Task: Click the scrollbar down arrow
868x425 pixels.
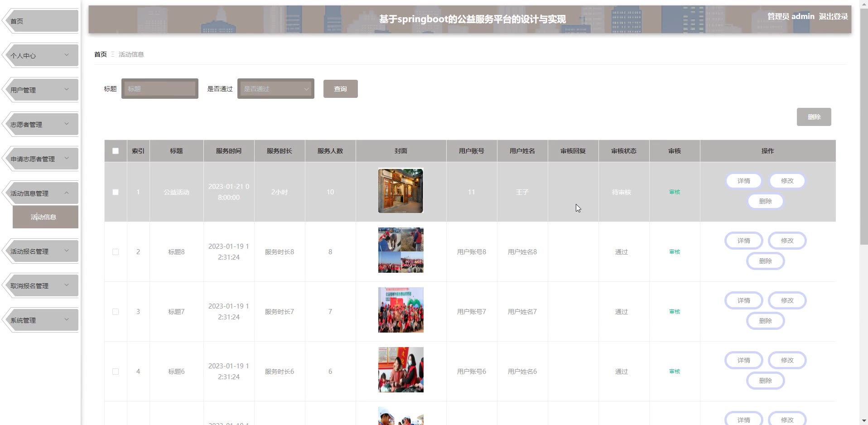Action: click(864, 421)
